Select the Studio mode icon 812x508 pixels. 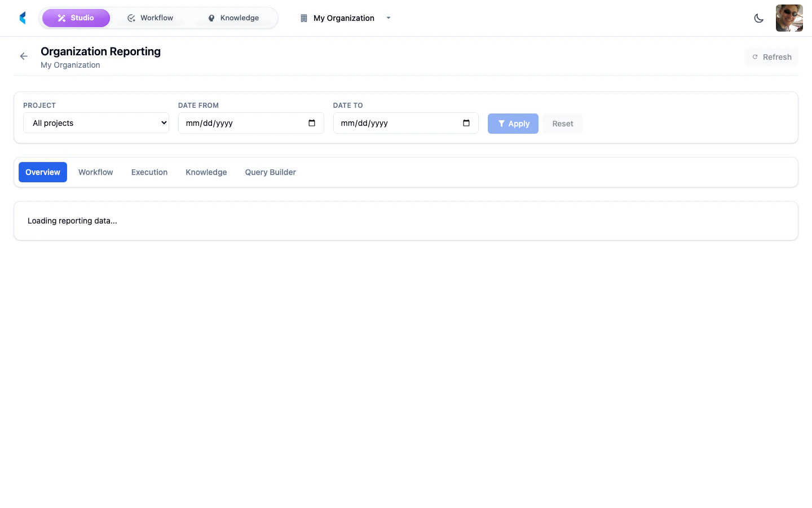[61, 17]
